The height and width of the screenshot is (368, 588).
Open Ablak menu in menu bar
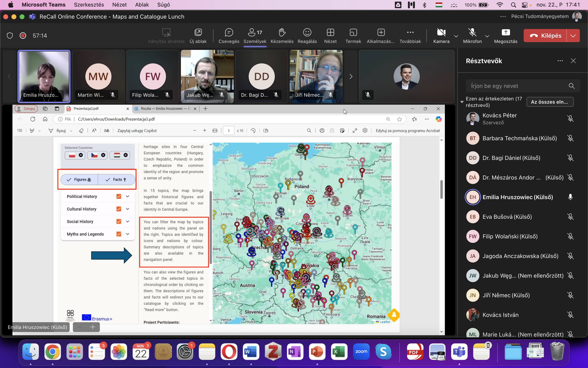(142, 5)
